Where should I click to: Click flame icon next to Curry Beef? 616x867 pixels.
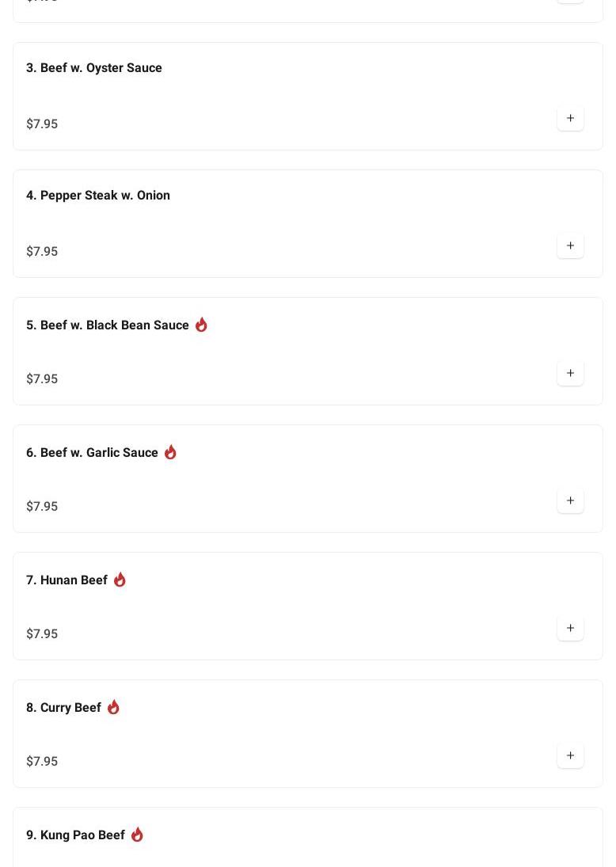(x=113, y=707)
